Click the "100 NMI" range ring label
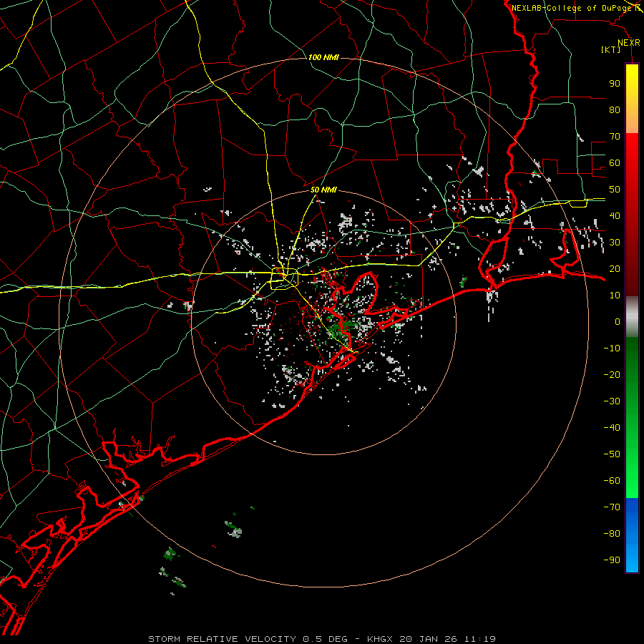Image resolution: width=644 pixels, height=644 pixels. (x=323, y=57)
